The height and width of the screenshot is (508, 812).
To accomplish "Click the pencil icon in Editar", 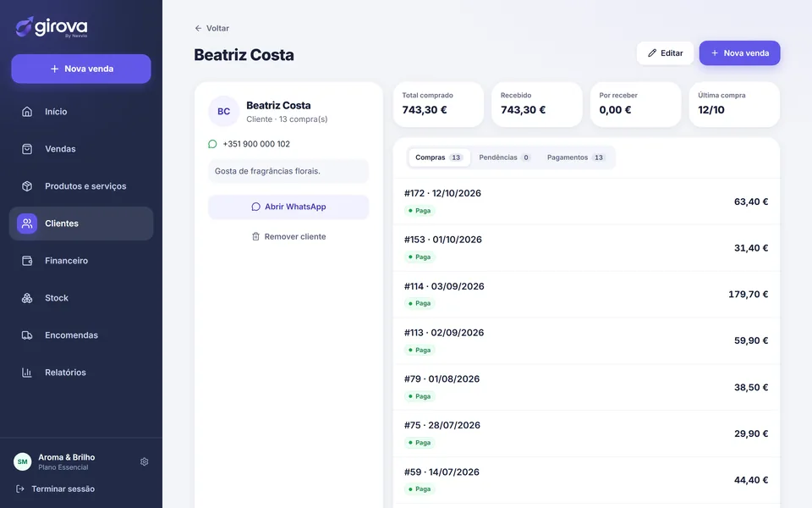I will [652, 52].
